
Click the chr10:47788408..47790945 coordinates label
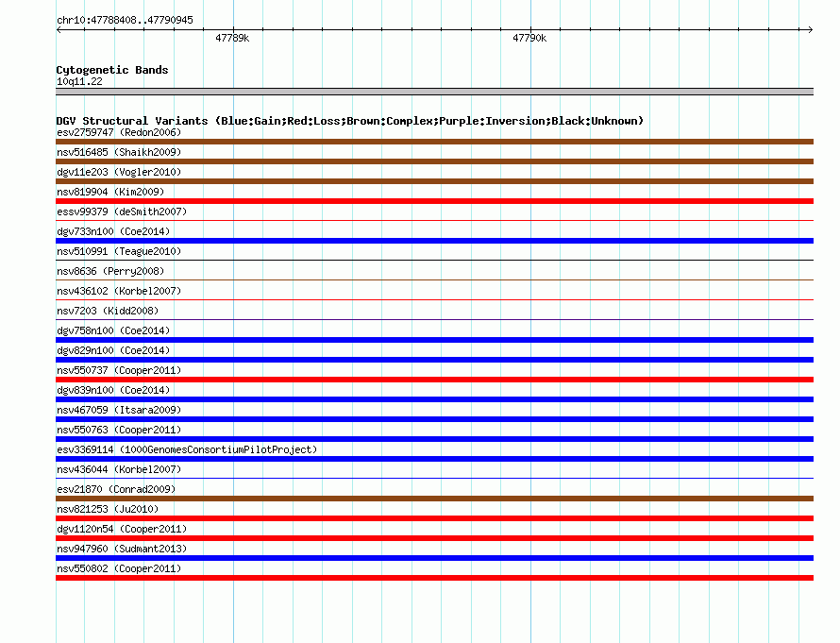coord(125,20)
